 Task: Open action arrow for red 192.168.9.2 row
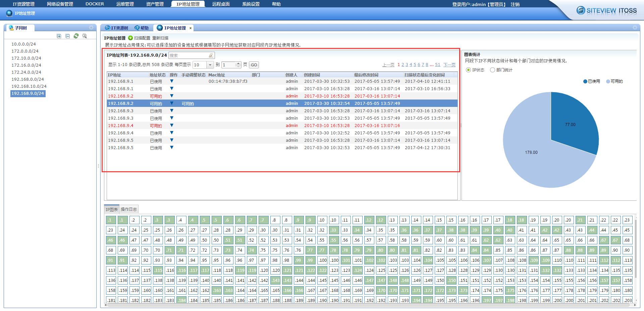pos(172,96)
